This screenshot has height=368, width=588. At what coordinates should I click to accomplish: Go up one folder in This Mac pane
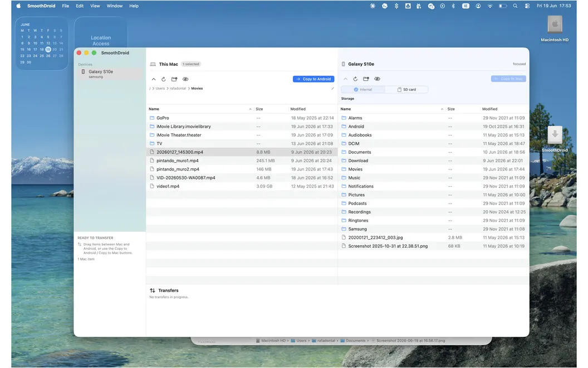coord(154,79)
